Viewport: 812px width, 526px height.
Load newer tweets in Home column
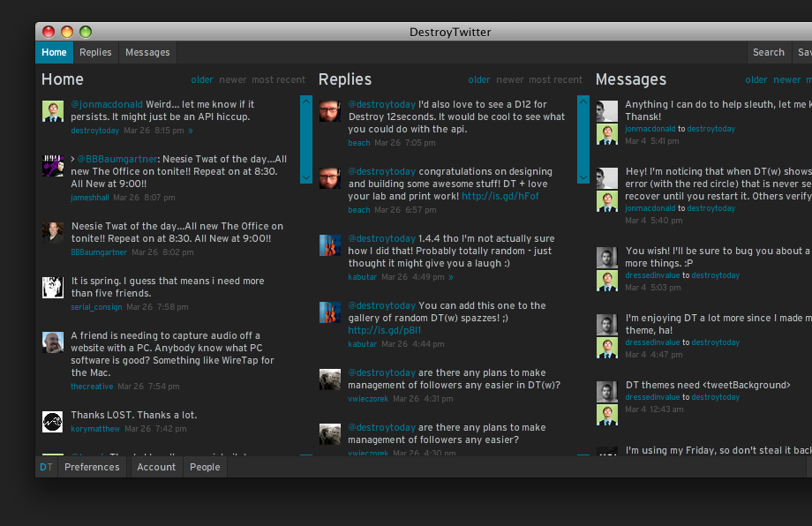click(232, 79)
